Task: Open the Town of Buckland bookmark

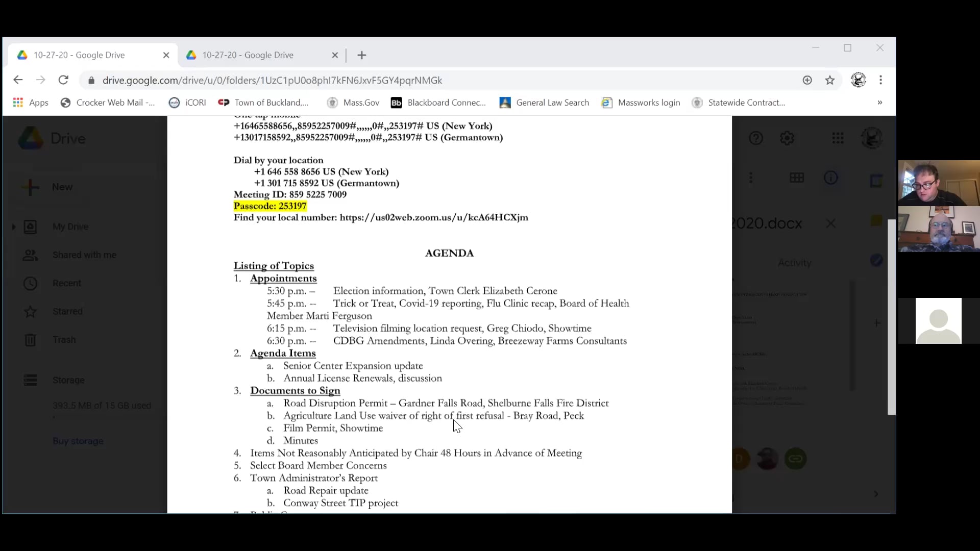Action: pos(264,103)
